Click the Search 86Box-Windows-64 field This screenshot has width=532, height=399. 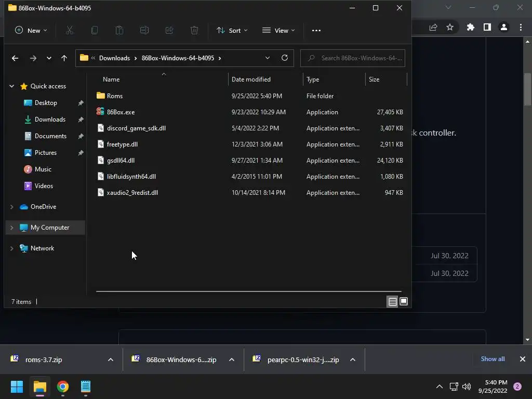(353, 58)
